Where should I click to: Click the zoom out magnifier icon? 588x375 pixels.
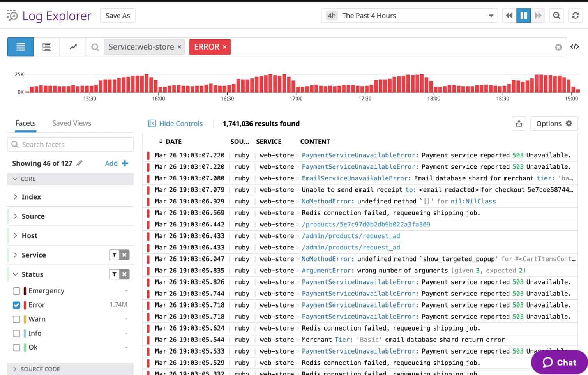[x=557, y=16]
